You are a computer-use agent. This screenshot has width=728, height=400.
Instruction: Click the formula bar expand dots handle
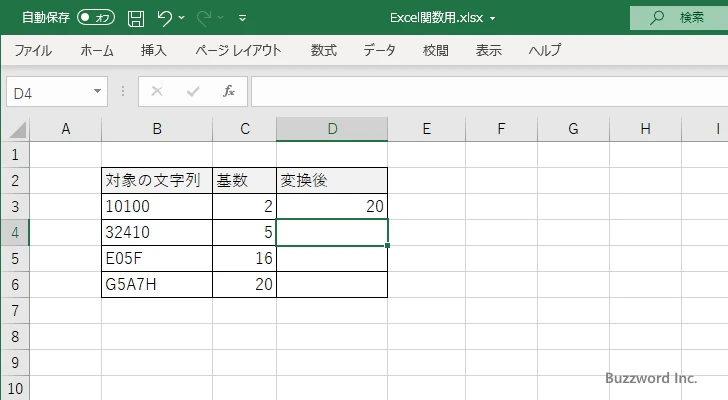click(x=123, y=91)
